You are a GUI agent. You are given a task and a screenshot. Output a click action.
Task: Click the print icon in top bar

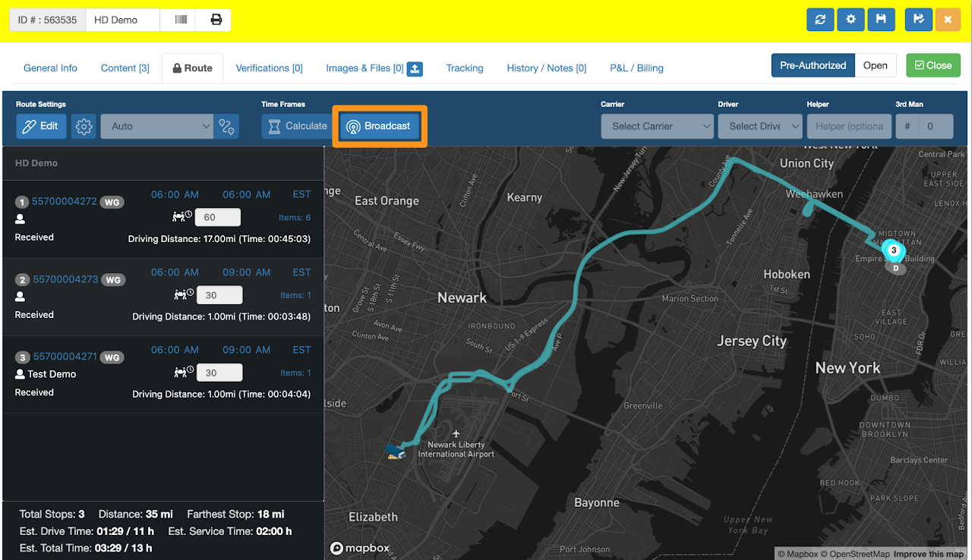click(x=216, y=20)
